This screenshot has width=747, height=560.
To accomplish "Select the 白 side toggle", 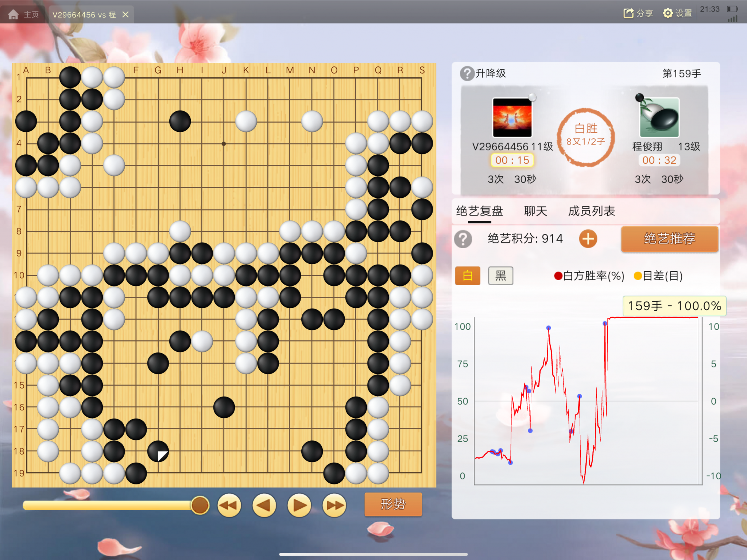I will [468, 275].
